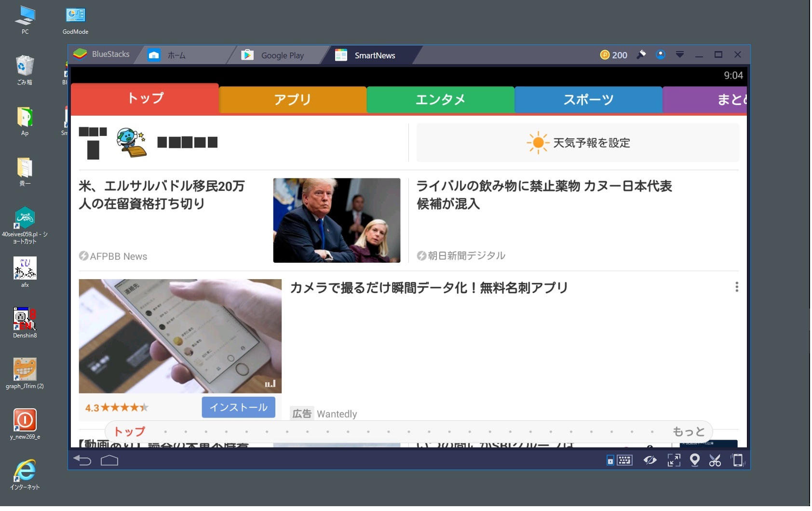Click the fullscreen expand icon
Screen dimensions: 812x511
(x=674, y=460)
